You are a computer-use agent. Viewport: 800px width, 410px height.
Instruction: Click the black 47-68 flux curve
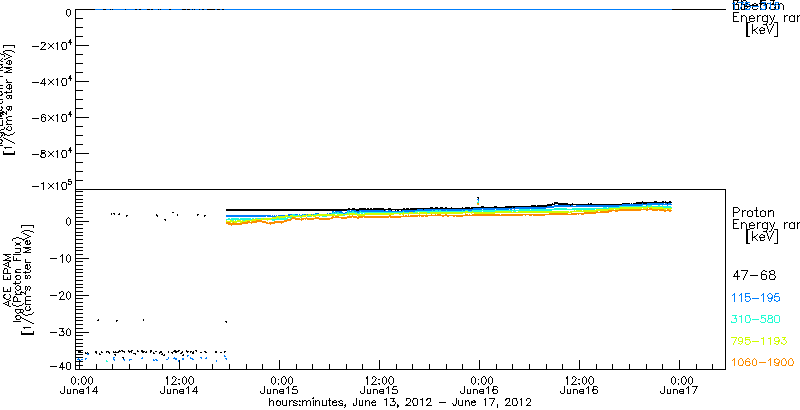tap(449, 208)
